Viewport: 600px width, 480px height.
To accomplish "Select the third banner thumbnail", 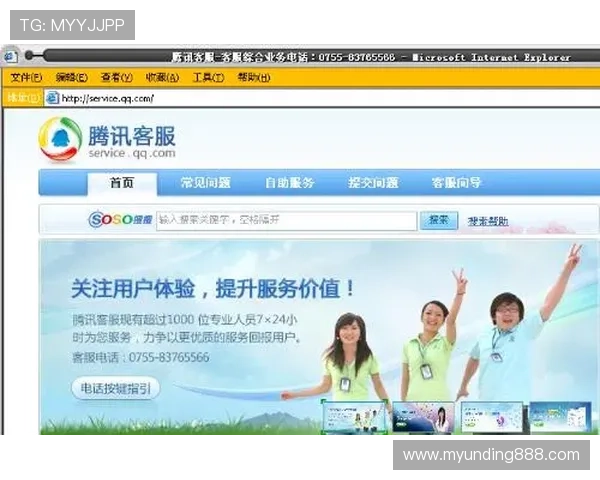I will coord(491,417).
